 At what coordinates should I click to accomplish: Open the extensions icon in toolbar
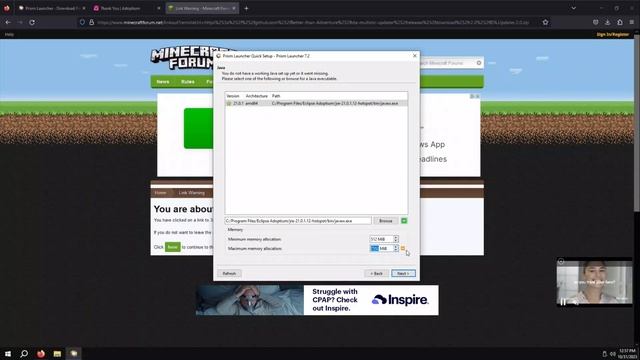[x=620, y=22]
